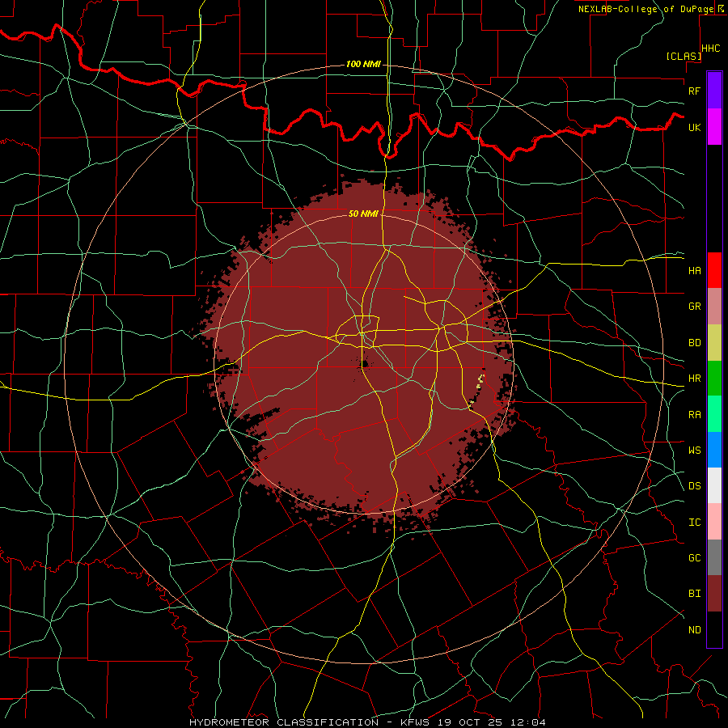Click the IC legend label
This screenshot has height=728, width=728.
694,523
